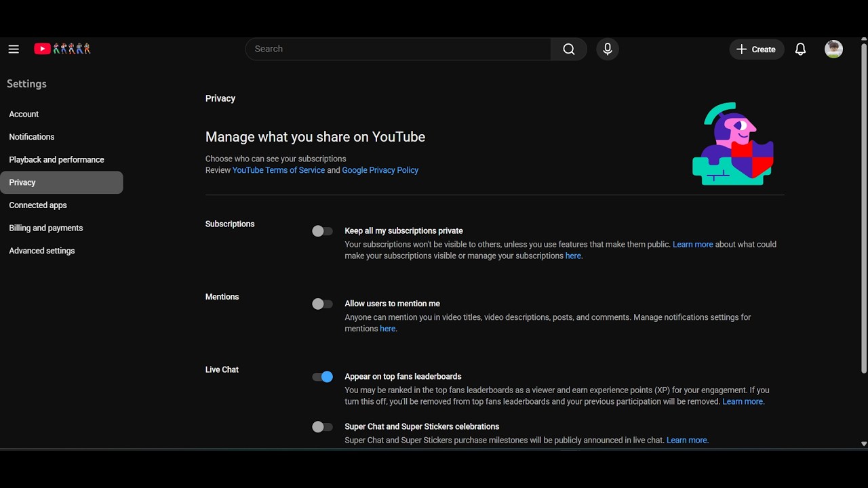Click Learn more about top fans leaderboards
Screen dimensions: 868x488
743,401
